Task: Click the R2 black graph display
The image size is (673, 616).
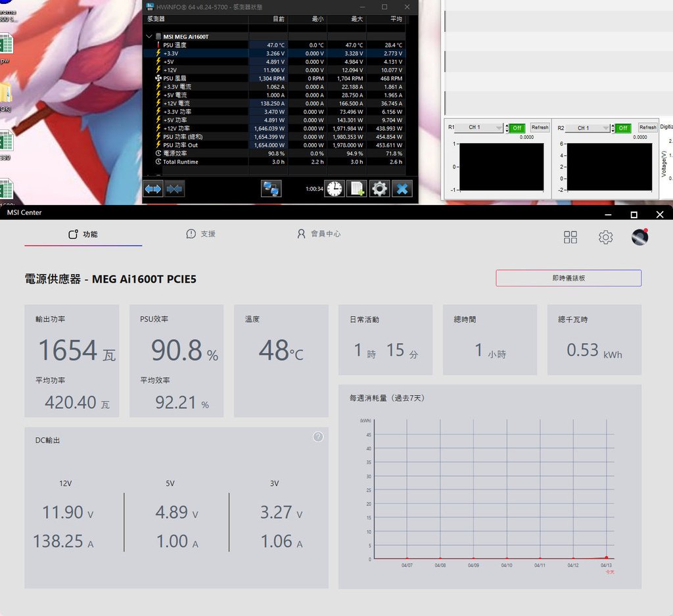Action: (609, 167)
